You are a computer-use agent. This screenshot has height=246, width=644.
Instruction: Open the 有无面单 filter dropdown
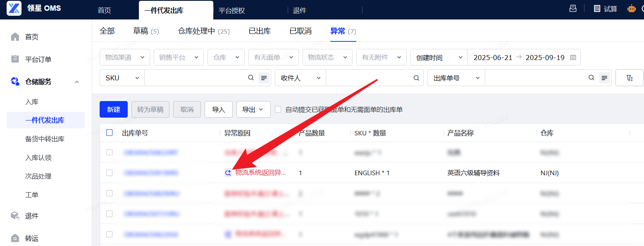click(x=274, y=57)
